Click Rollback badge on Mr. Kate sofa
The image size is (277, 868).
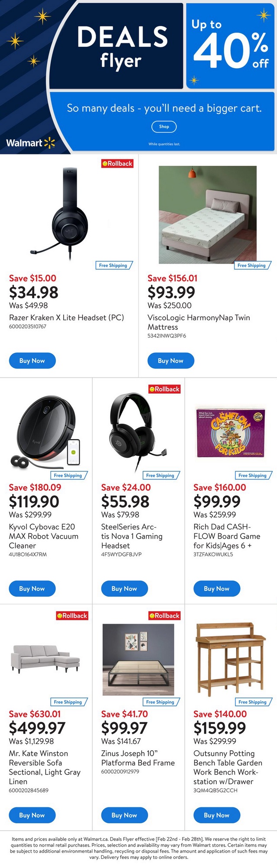[x=72, y=615]
